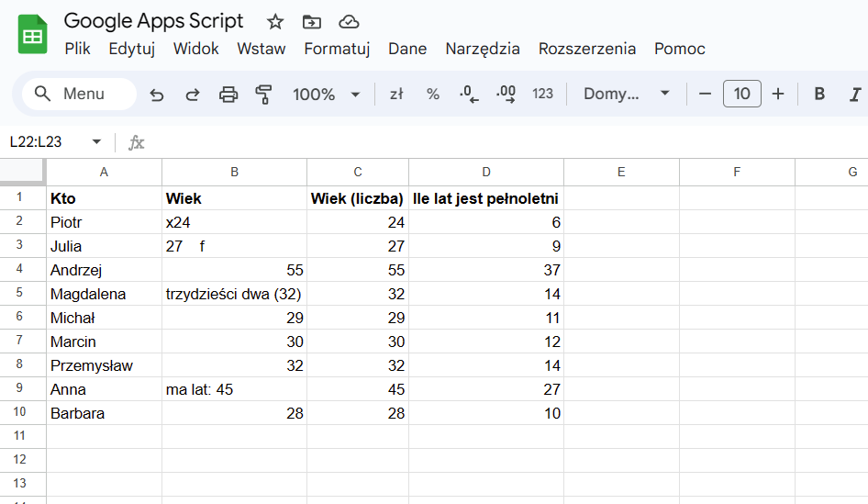Screen dimensions: 868x504
Task: Select the cell containing Anna
Action: 104,389
